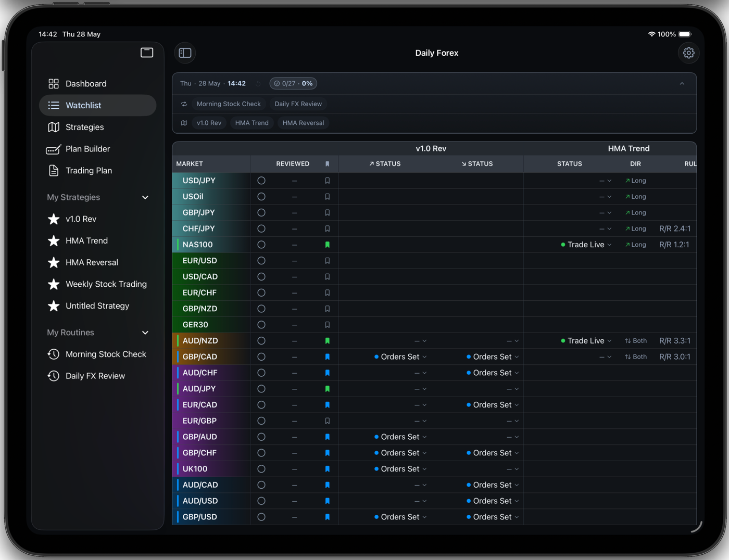Click the 0/27 progress badge
The image size is (729, 560).
click(x=293, y=84)
